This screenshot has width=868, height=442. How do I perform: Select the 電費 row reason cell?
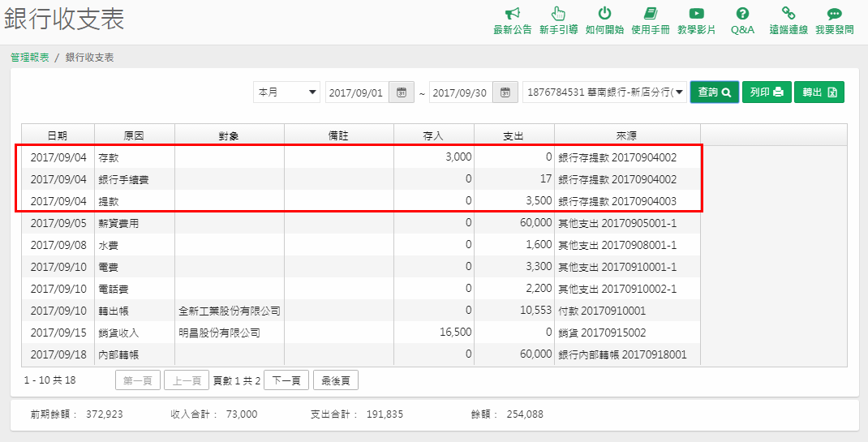pos(135,267)
